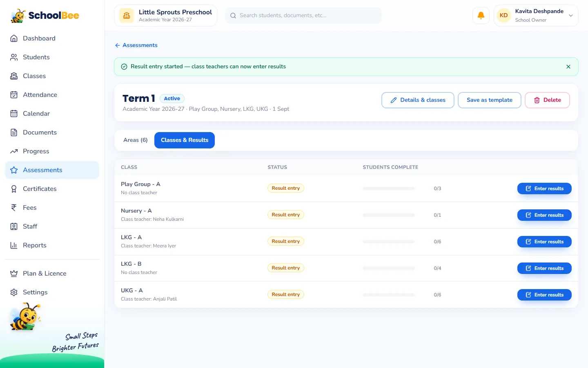The width and height of the screenshot is (588, 368).
Task: Select the Classes & Results tab
Action: click(x=185, y=140)
